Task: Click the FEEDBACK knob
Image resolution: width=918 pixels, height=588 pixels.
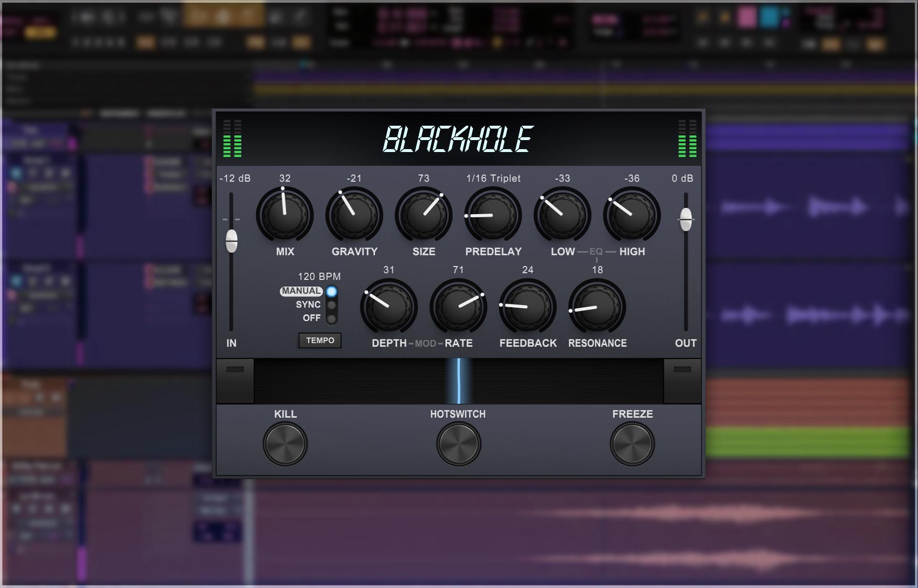Action: (x=527, y=306)
